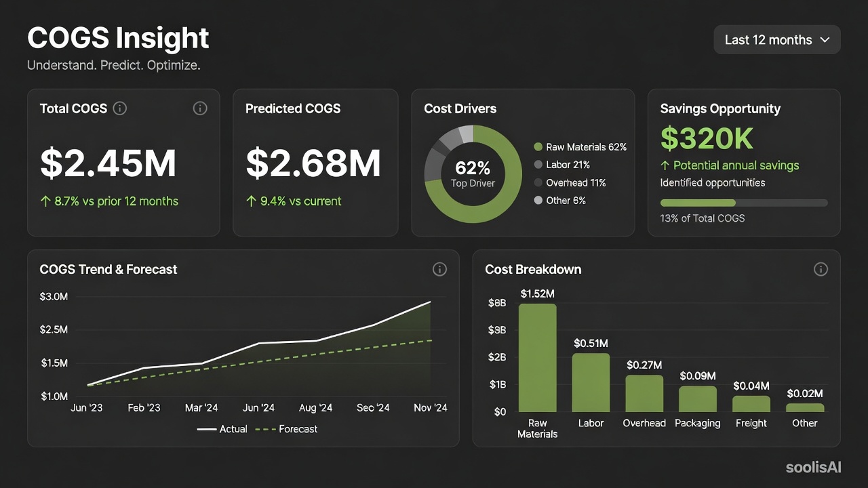Click the $2.5M label on the trend axis

[54, 330]
